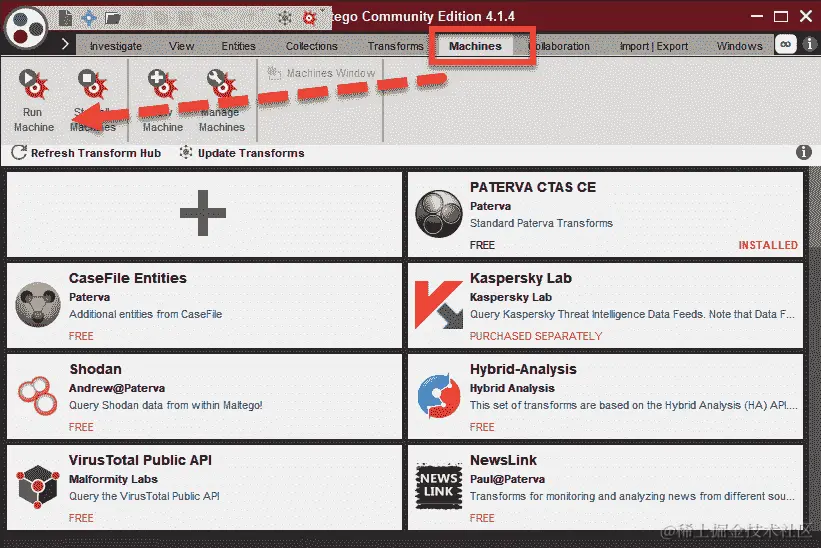Click 'Query Shodan data from within Maltego!'
Image resolution: width=821 pixels, height=548 pixels.
tap(165, 405)
